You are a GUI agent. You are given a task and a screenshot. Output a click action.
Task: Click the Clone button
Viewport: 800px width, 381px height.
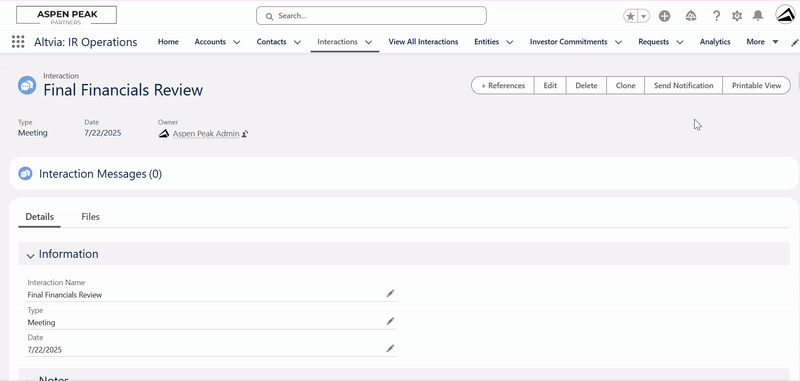626,85
